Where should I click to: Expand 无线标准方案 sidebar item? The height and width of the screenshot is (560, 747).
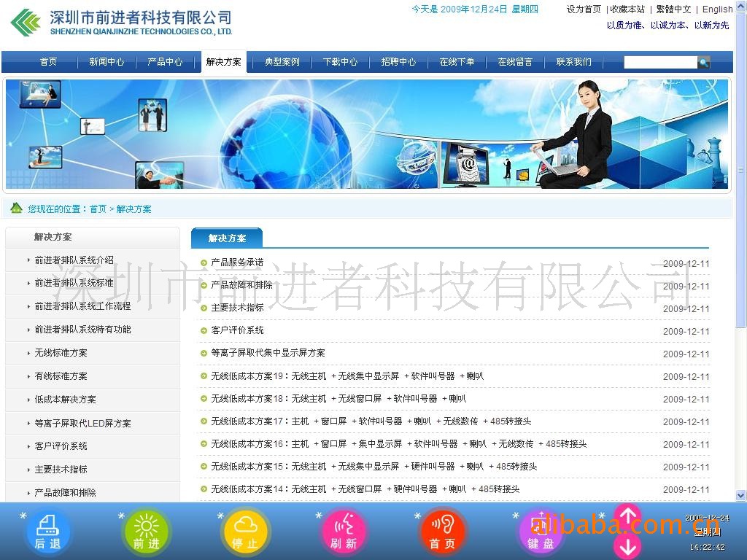pyautogui.click(x=61, y=353)
